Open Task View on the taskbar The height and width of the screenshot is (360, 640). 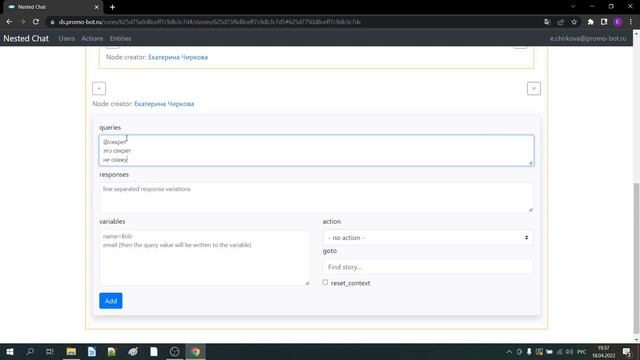point(50,351)
